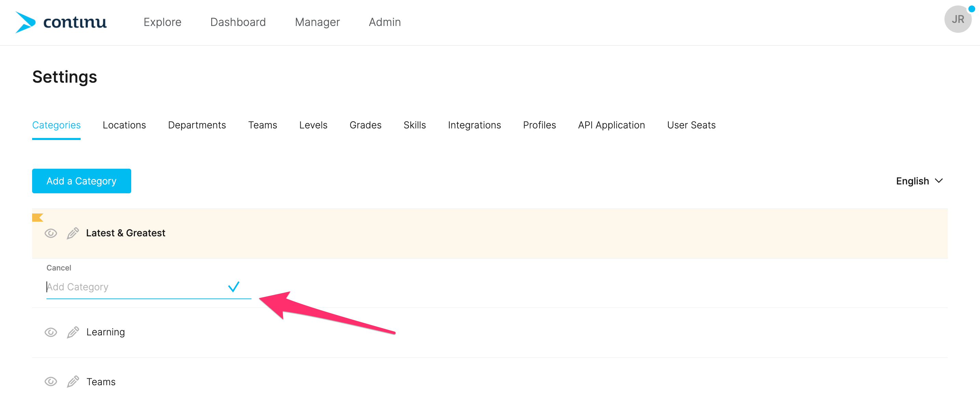Edit the Learning category pencil icon
The image size is (980, 403).
tap(73, 332)
